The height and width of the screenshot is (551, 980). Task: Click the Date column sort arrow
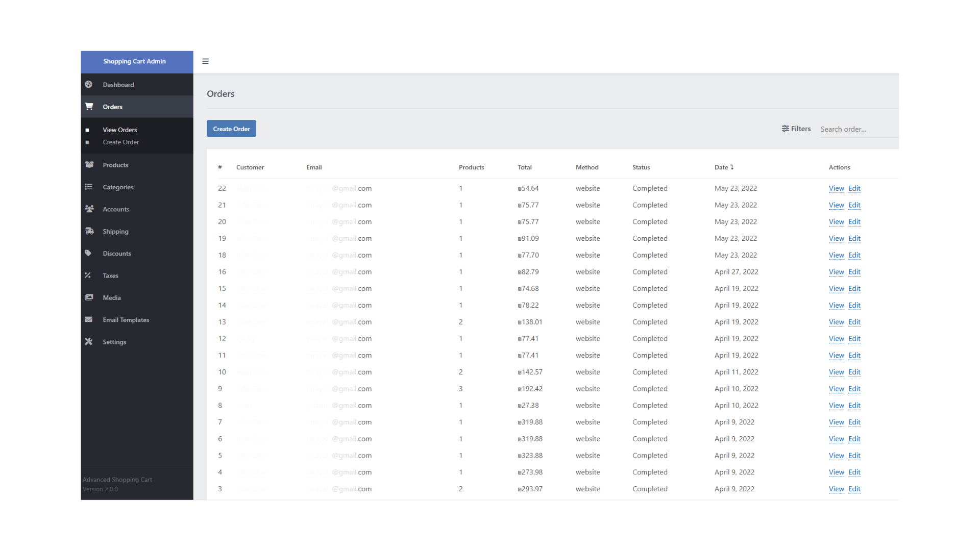coord(732,167)
